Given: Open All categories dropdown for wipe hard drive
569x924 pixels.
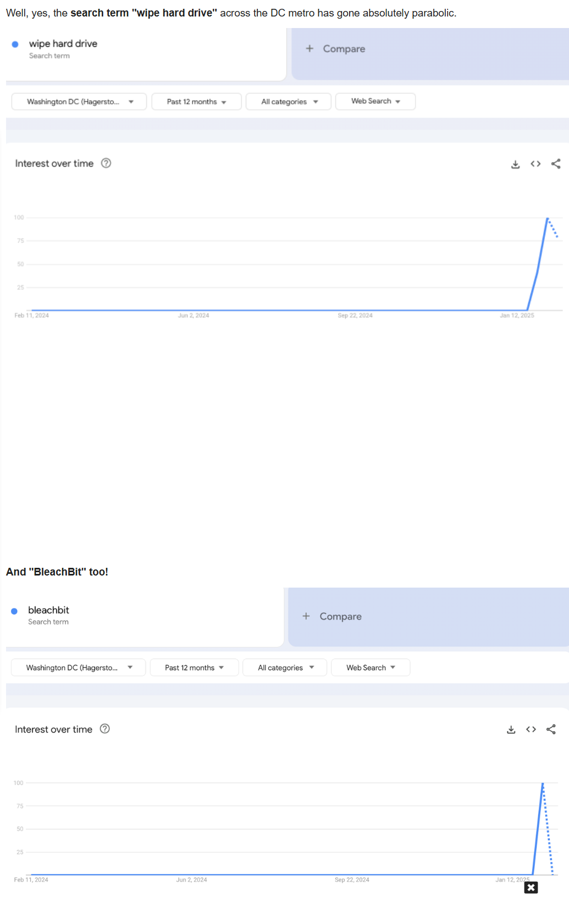Looking at the screenshot, I should pyautogui.click(x=289, y=102).
